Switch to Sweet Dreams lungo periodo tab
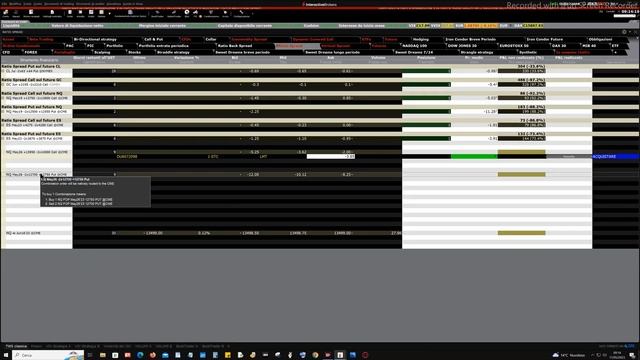The height and width of the screenshot is (360, 640). (x=332, y=53)
